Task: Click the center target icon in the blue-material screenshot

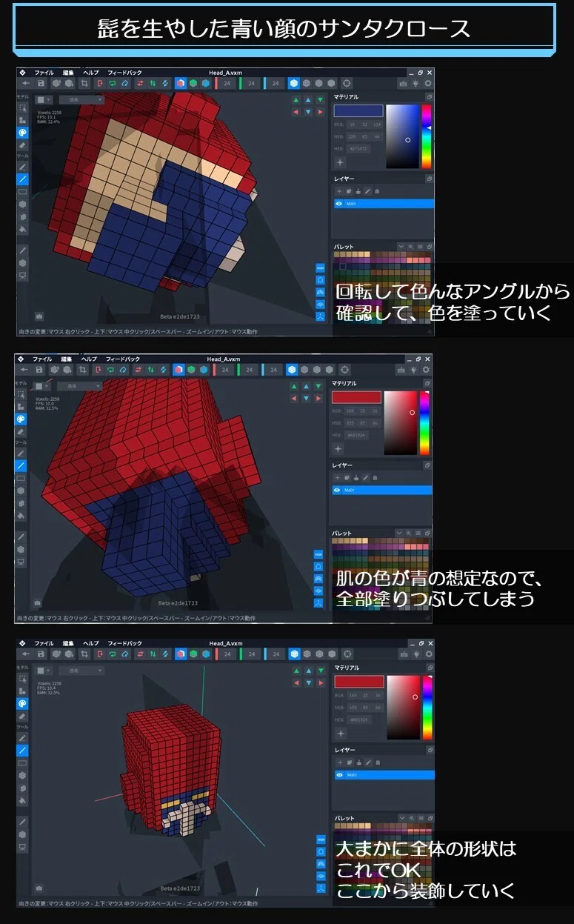Action: coord(346,84)
